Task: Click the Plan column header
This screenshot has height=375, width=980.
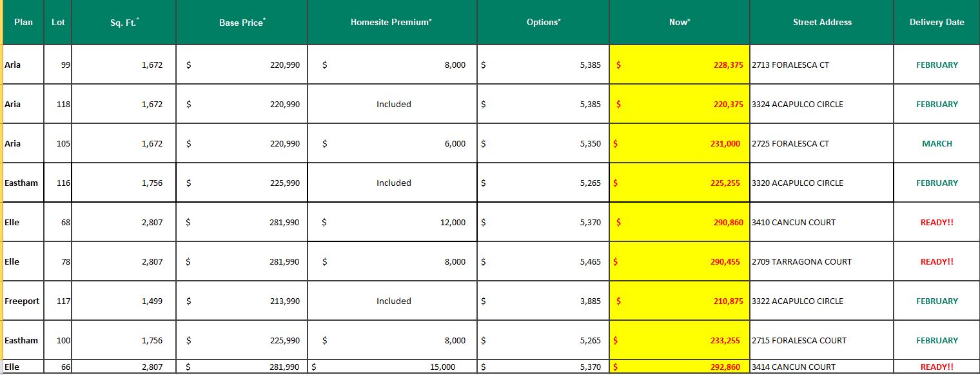Action: (x=23, y=22)
